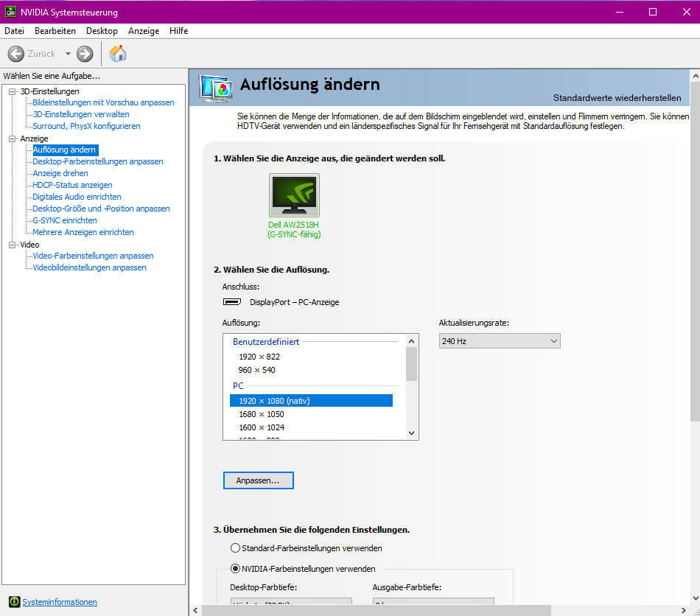Image resolution: width=700 pixels, height=616 pixels.
Task: Click the Anpassen... button
Action: 259,480
